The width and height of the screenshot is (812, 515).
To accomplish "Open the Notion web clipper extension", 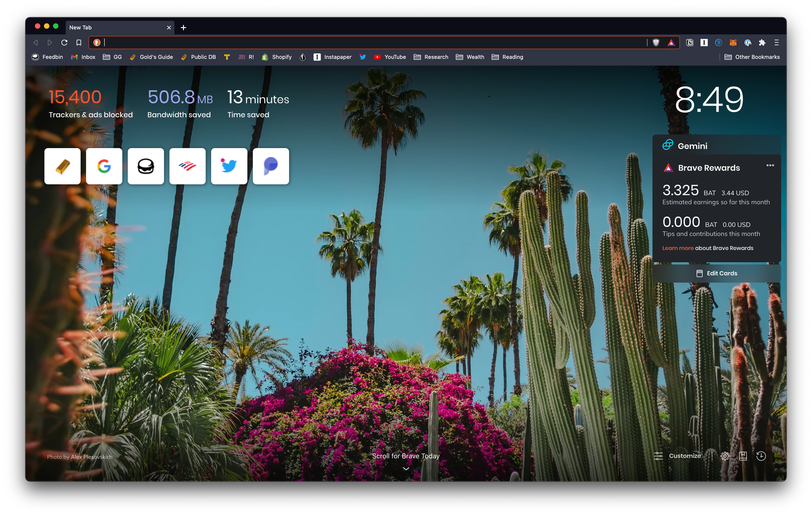I will (x=689, y=43).
